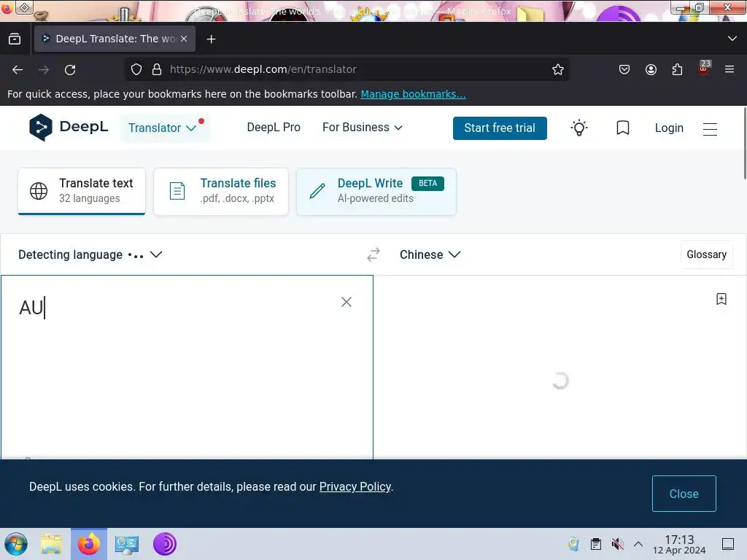Click the uBlock extension badge icon
The width and height of the screenshot is (747, 560).
(704, 68)
